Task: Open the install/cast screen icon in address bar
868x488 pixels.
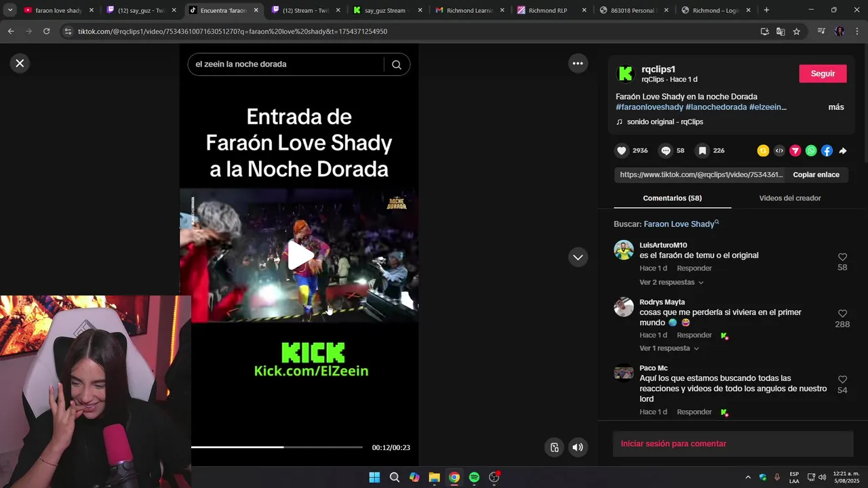Action: [765, 31]
